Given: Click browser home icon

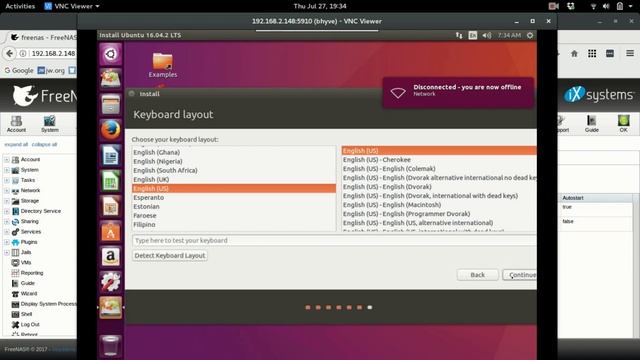Looking at the screenshot, I should [574, 53].
